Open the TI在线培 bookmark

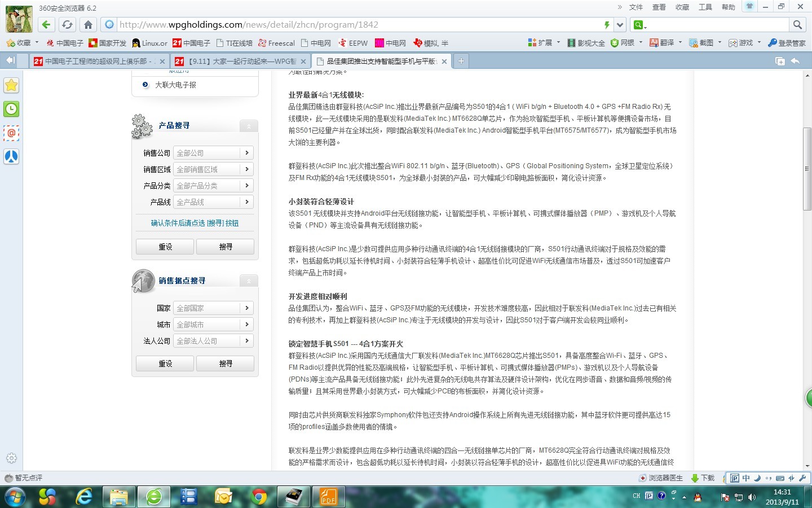pyautogui.click(x=234, y=43)
